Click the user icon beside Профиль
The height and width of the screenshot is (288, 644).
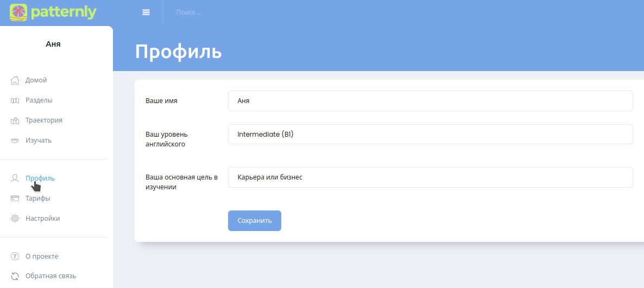pos(15,178)
